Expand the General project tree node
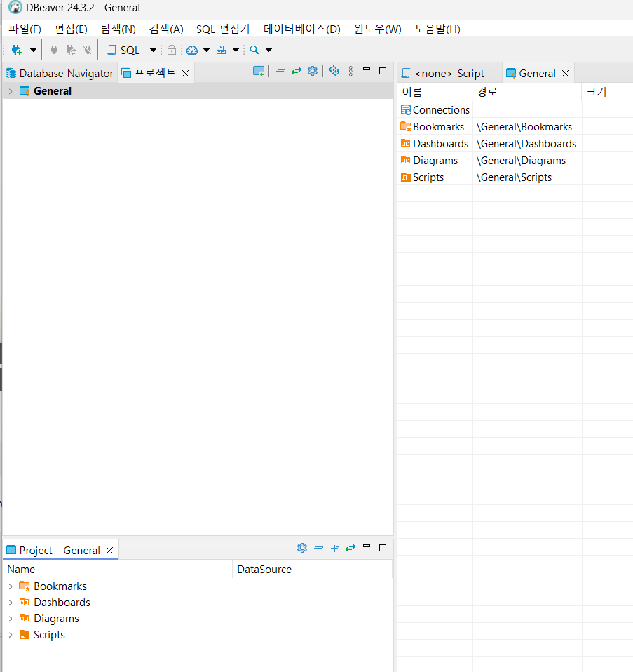The height and width of the screenshot is (672, 633). (x=11, y=91)
